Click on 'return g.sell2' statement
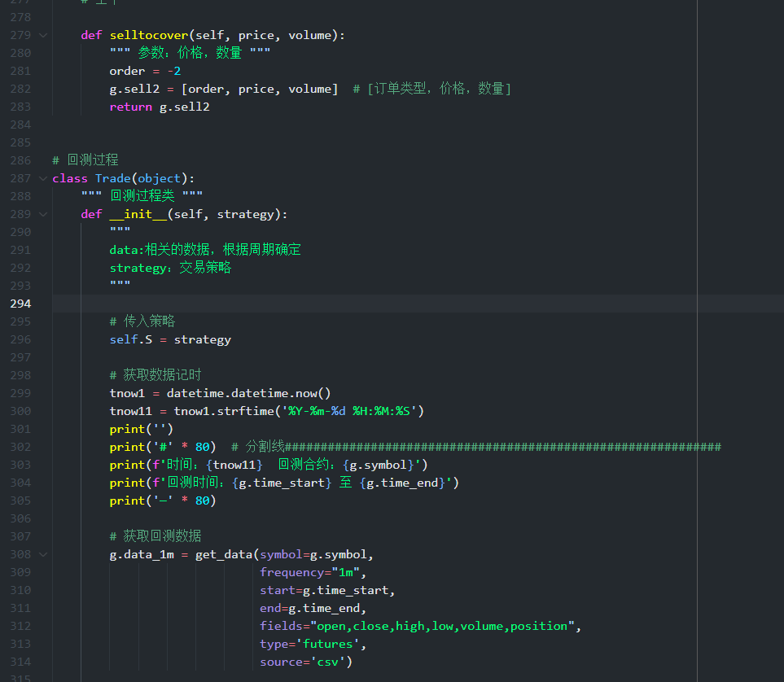This screenshot has width=784, height=682. pyautogui.click(x=160, y=107)
